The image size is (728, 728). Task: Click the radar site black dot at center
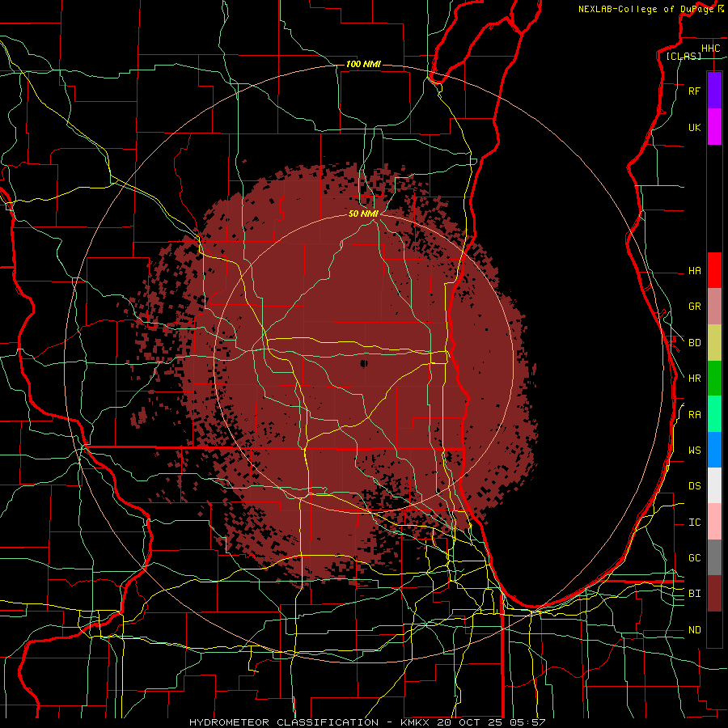363,363
